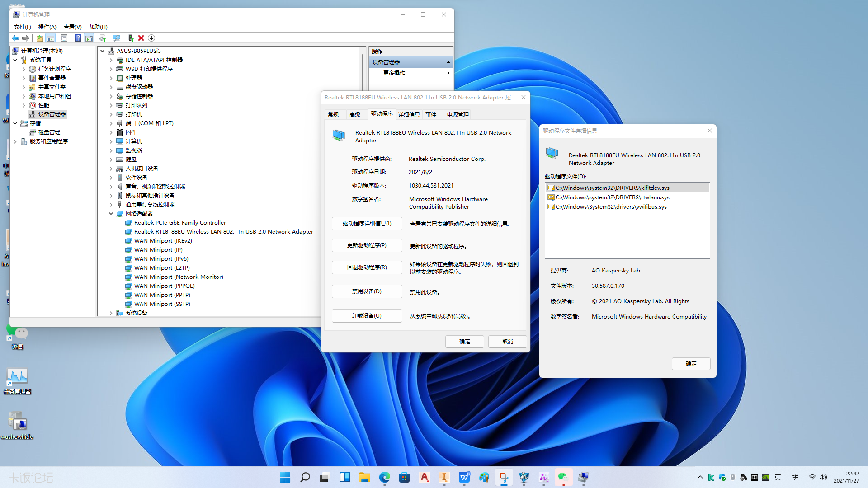Select Realtek PCIe GbE Family Controller
Viewport: 868px width, 488px height.
click(180, 223)
